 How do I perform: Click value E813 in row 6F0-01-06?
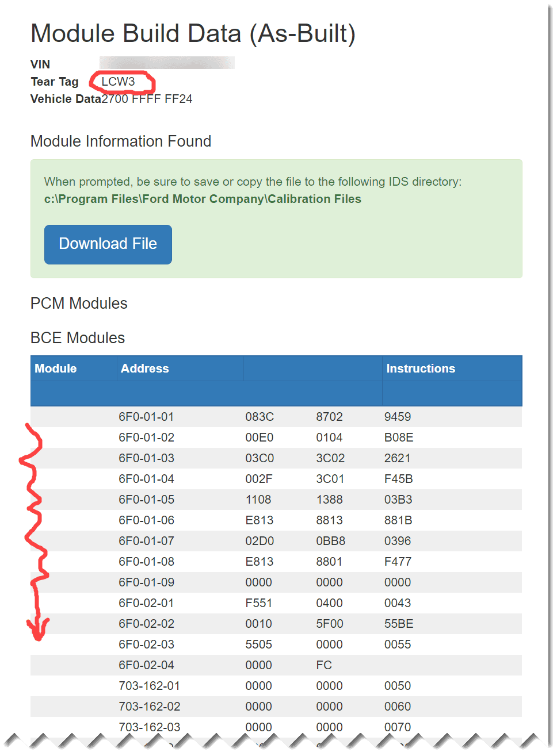click(x=260, y=520)
